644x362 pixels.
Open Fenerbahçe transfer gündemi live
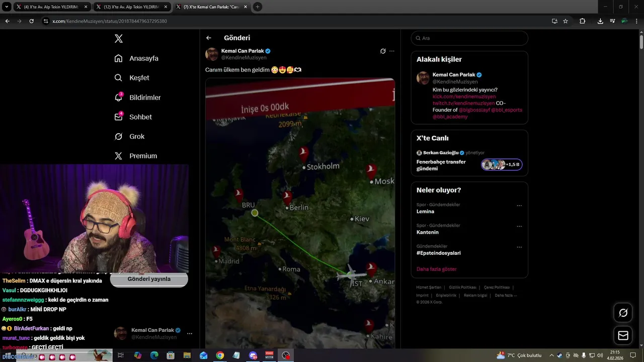pos(441,165)
